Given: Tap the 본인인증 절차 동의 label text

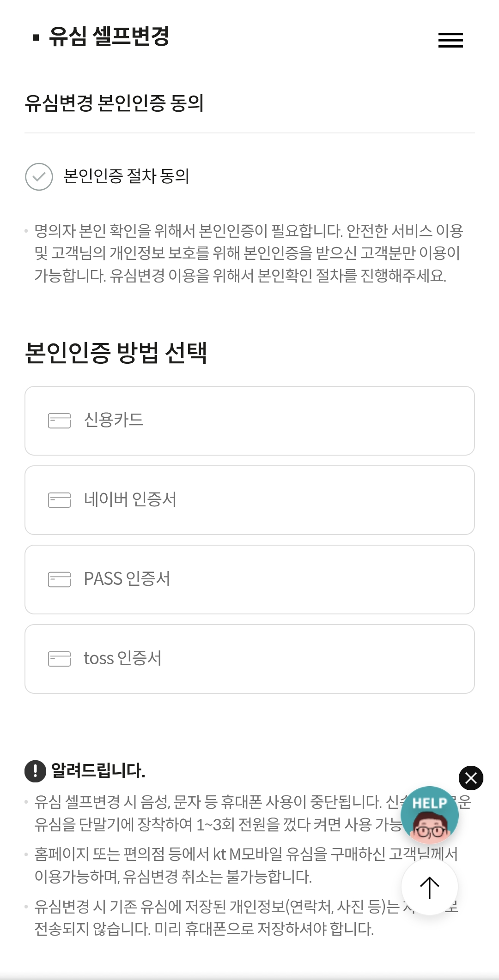Looking at the screenshot, I should pos(126,176).
